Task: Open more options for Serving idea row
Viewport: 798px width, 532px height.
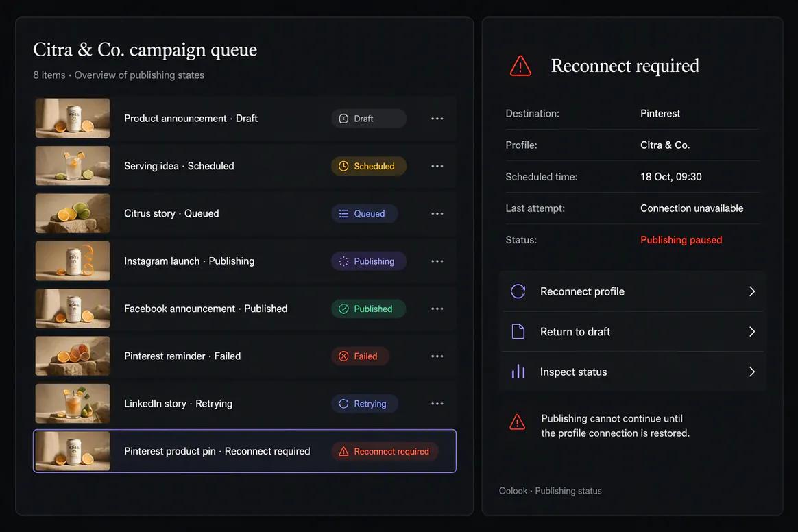Action: (x=437, y=166)
